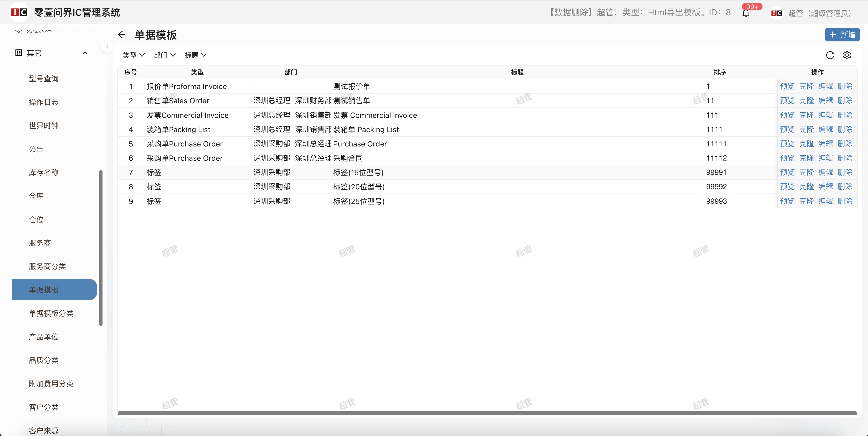Click 克隆 for the 采购合同 row
The width and height of the screenshot is (868, 436).
pyautogui.click(x=806, y=158)
